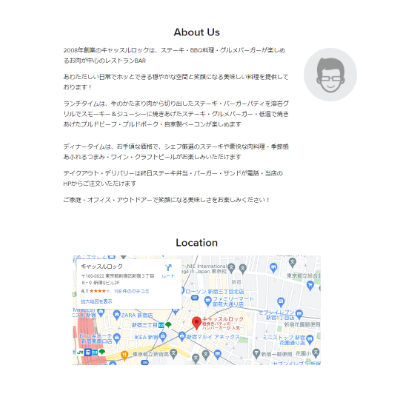Click the About Us heading
400x400 pixels.
point(197,32)
